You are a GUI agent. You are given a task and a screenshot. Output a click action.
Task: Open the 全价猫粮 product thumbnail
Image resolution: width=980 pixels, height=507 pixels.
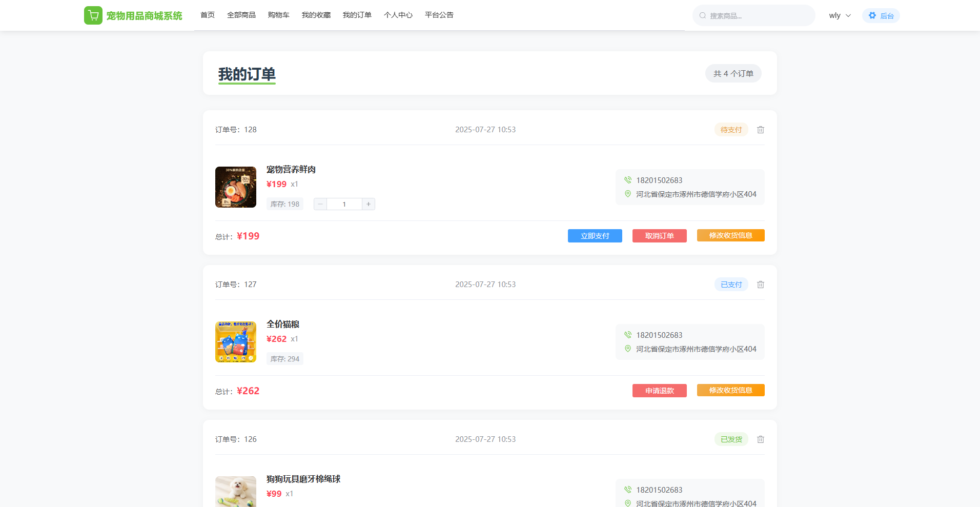tap(236, 342)
